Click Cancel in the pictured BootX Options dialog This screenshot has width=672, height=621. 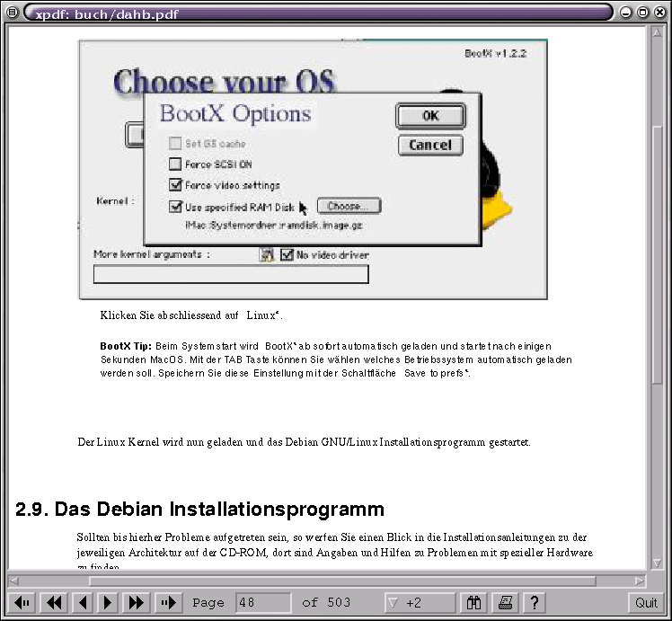430,146
